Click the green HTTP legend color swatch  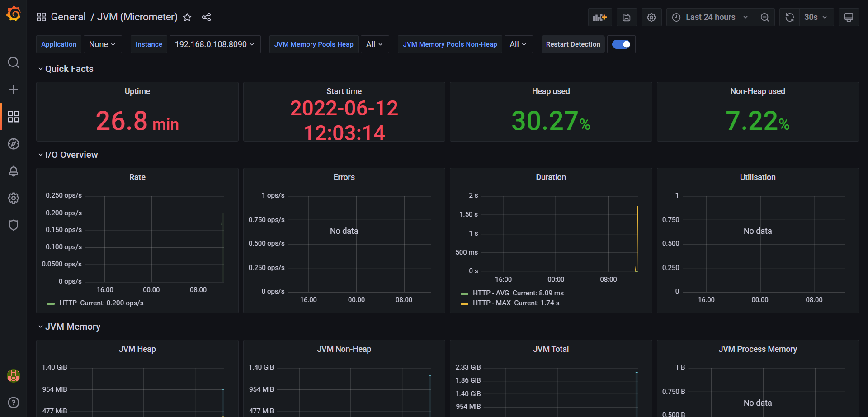click(x=51, y=303)
